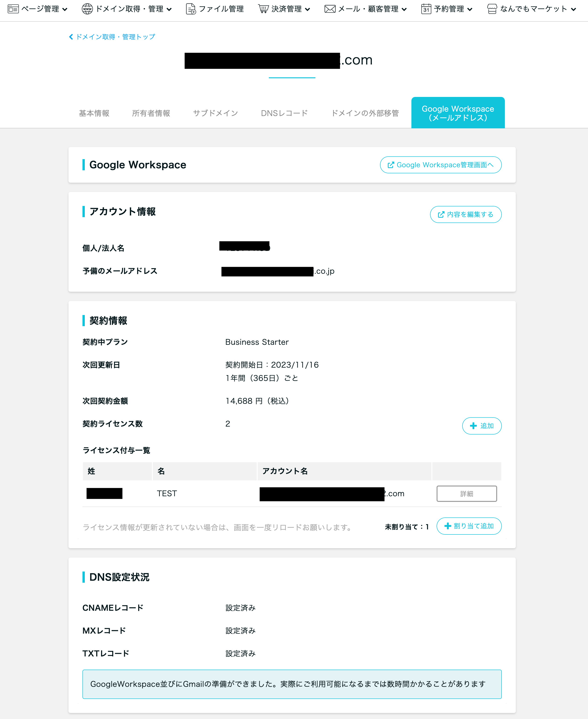
Task: Click the TEST first-name cell
Action: [x=167, y=493]
